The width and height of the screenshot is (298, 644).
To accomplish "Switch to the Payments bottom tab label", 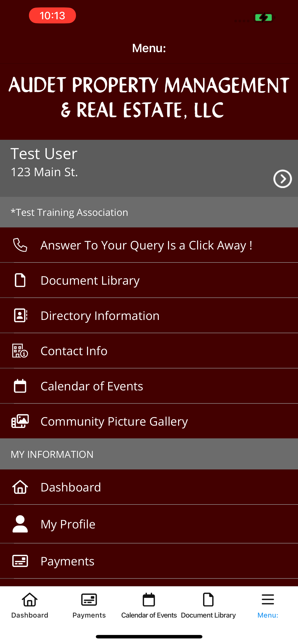I will coord(89,615).
